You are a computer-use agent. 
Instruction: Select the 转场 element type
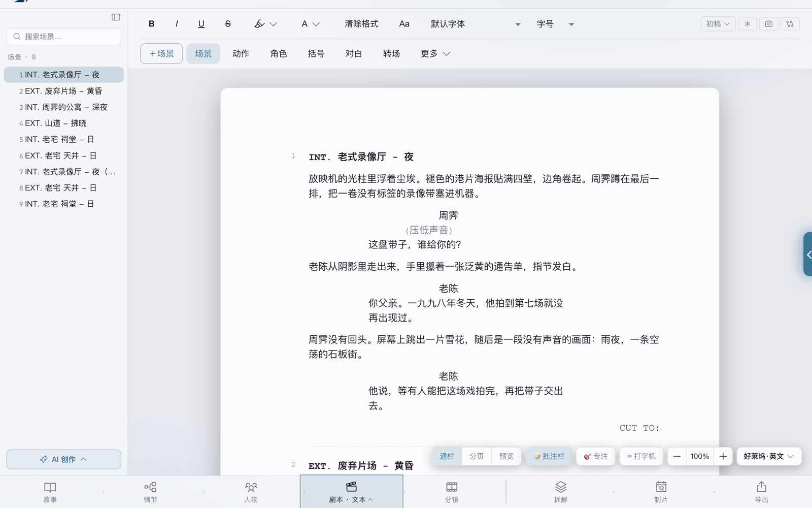(391, 53)
